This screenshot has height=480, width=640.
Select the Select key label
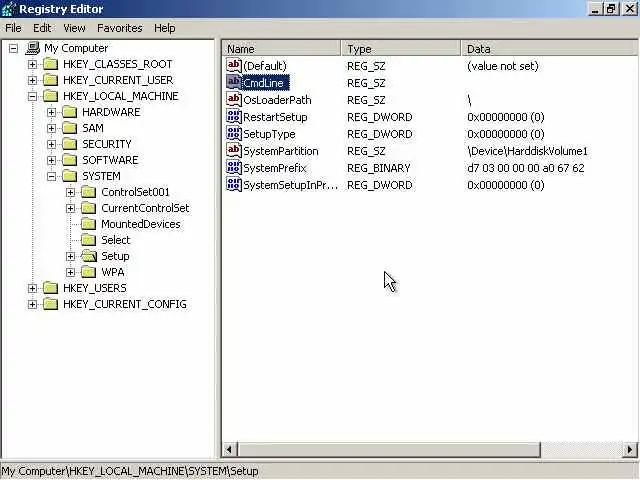coord(116,240)
